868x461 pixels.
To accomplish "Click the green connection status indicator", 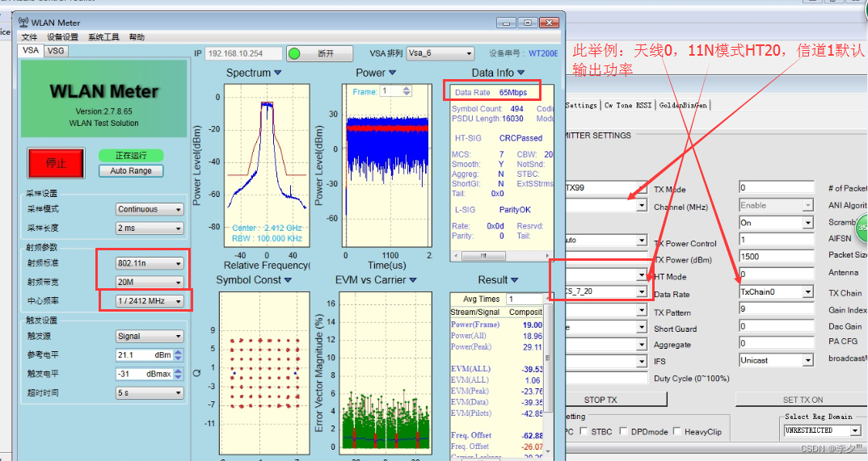I will (x=294, y=53).
